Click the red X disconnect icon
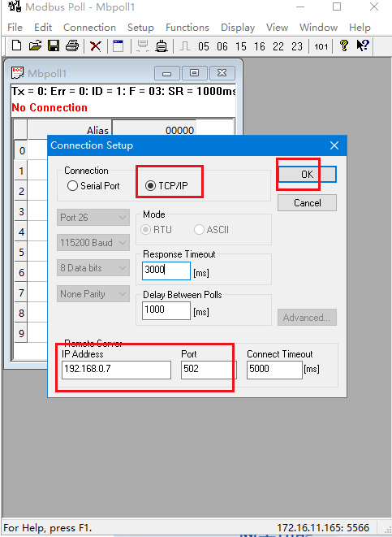The image size is (392, 537). (x=96, y=45)
